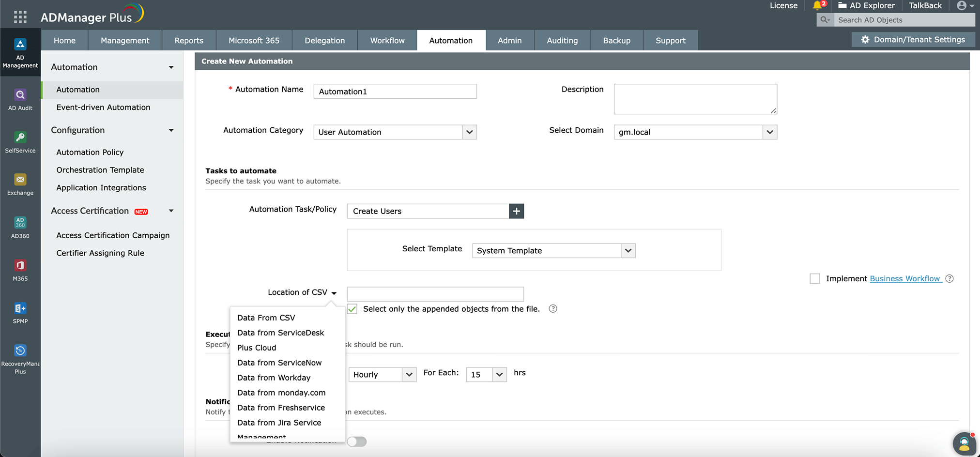Click the Search AD Objects field
Image resolution: width=980 pixels, height=457 pixels.
904,20
